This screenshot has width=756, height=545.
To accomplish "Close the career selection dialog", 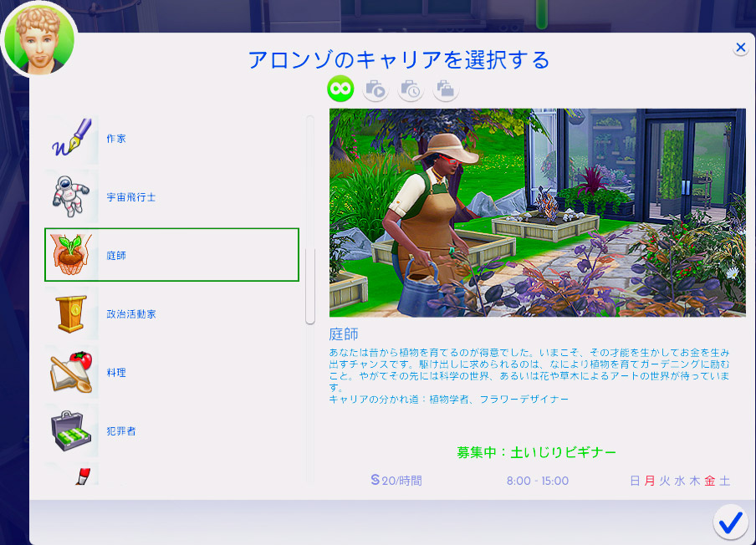I will point(740,48).
